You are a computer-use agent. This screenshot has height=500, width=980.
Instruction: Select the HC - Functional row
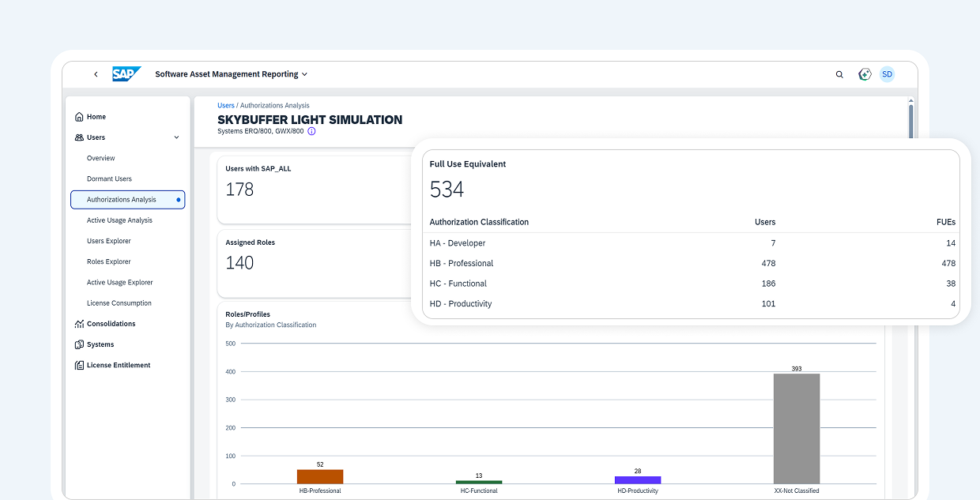692,284
